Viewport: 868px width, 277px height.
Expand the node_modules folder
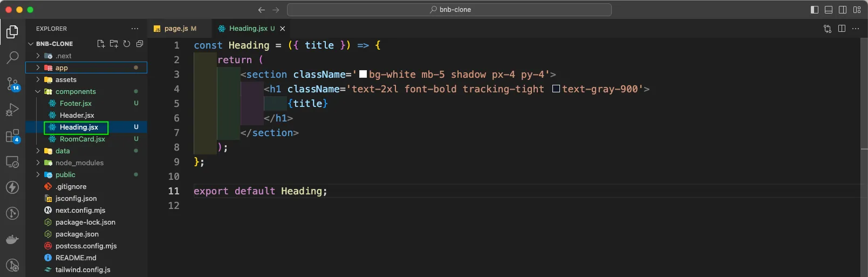pyautogui.click(x=38, y=163)
